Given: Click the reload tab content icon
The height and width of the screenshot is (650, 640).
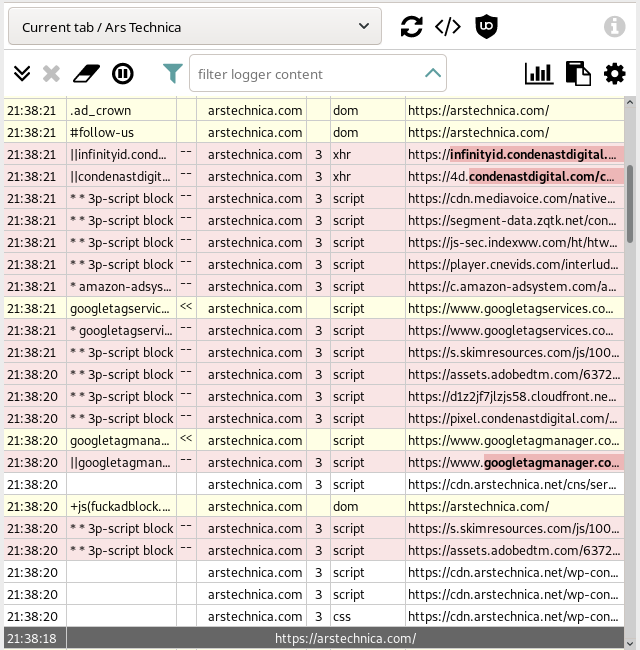Looking at the screenshot, I should click(411, 27).
